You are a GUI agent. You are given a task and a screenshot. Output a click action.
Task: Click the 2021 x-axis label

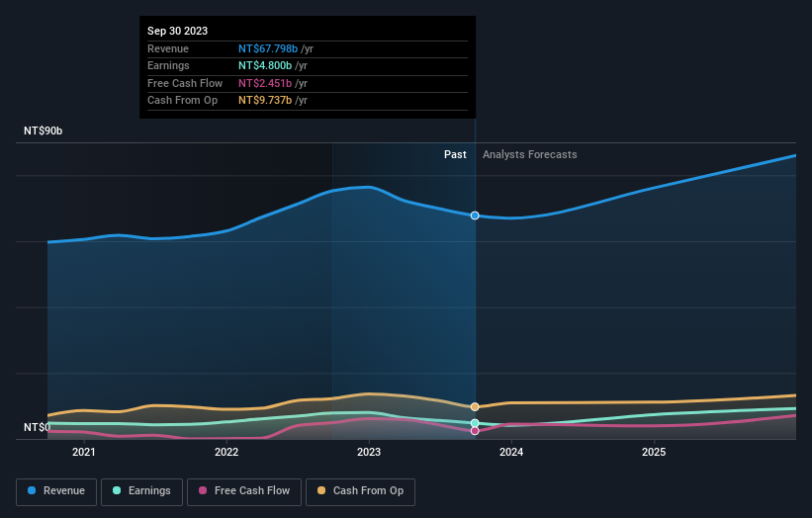(84, 453)
